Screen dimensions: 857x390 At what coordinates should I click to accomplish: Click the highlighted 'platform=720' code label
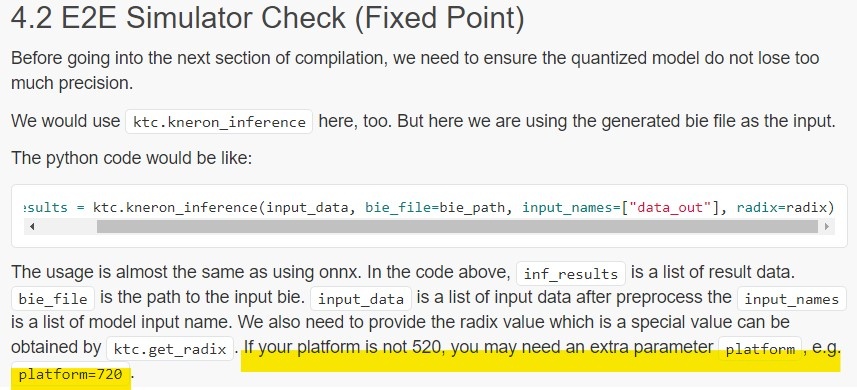click(71, 374)
